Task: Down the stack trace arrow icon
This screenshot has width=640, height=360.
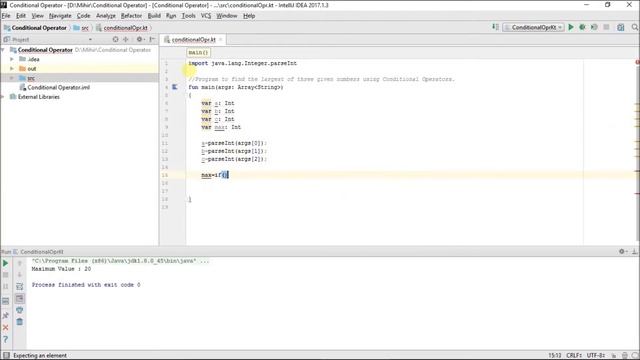Action: click(19, 275)
